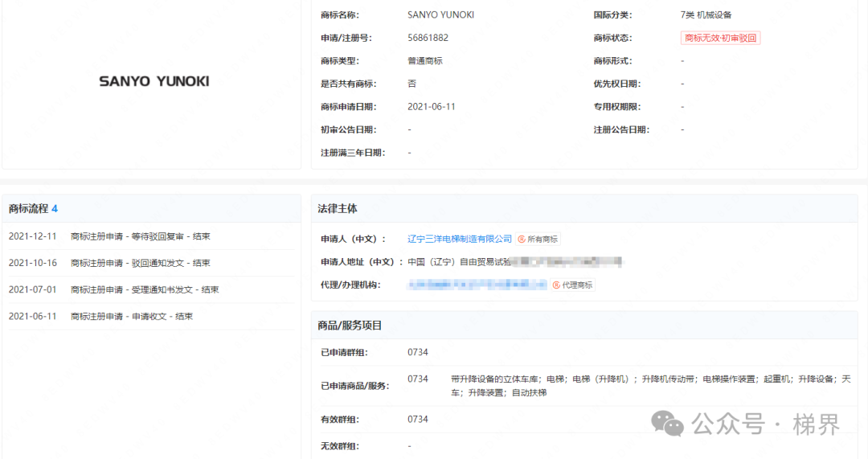The width and height of the screenshot is (868, 459).
Task: Select the 2021-06-11 申请收文 process row
Action: click(151, 316)
